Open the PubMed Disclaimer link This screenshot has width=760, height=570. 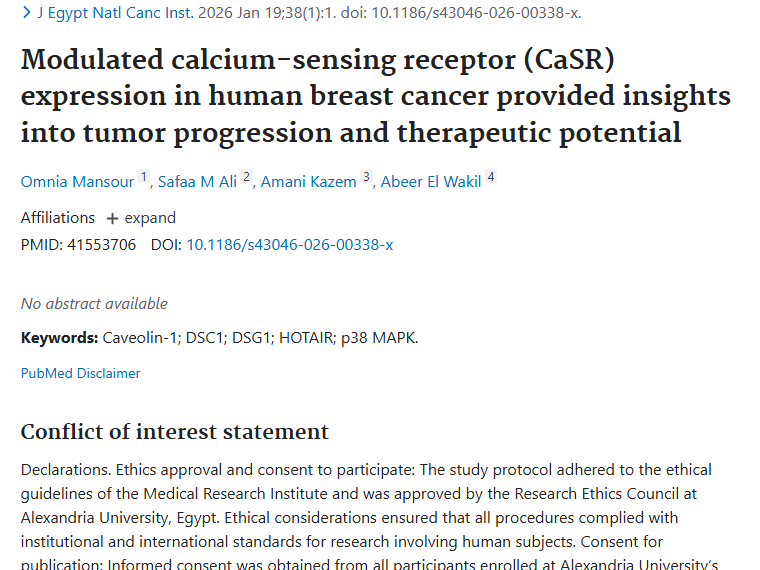(x=81, y=373)
